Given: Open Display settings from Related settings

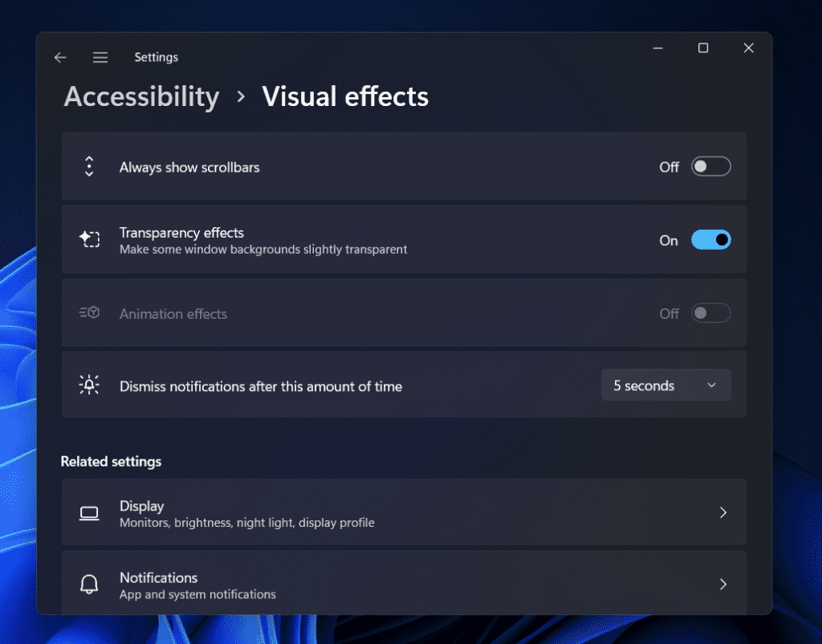Looking at the screenshot, I should click(x=405, y=512).
